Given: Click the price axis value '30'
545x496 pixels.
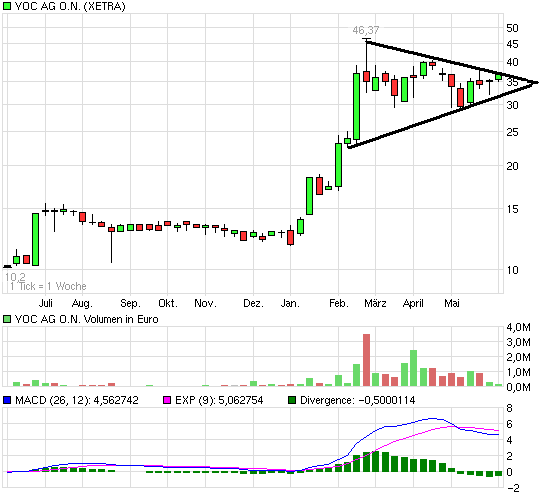Looking at the screenshot, I should (512, 105).
